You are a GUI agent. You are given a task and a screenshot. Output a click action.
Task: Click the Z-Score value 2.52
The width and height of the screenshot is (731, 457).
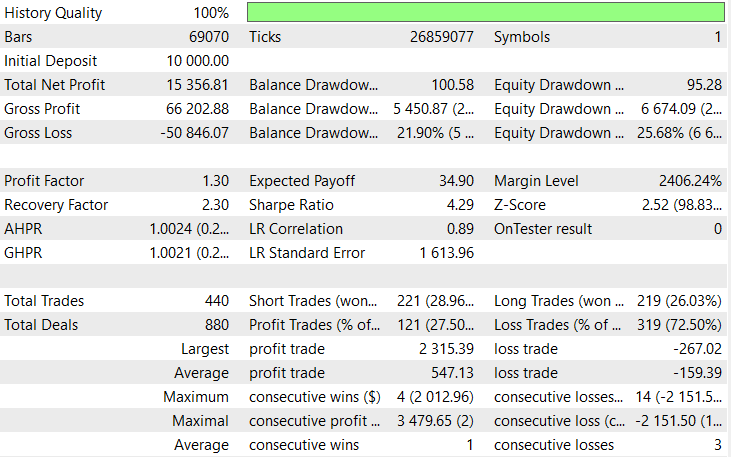click(682, 205)
